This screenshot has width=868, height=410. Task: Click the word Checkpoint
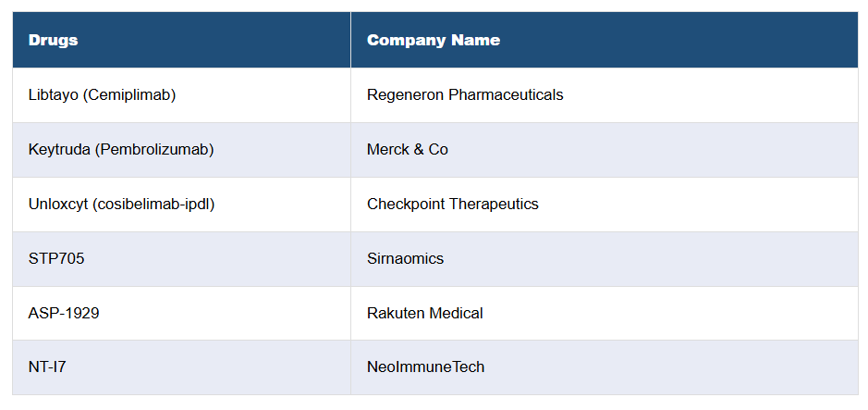tap(406, 205)
